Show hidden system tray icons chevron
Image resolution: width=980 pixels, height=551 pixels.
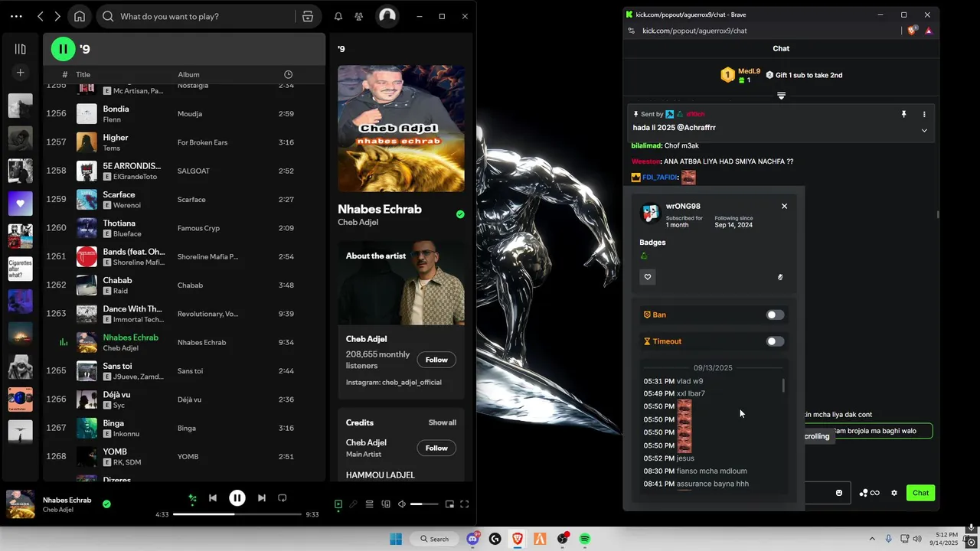871,539
